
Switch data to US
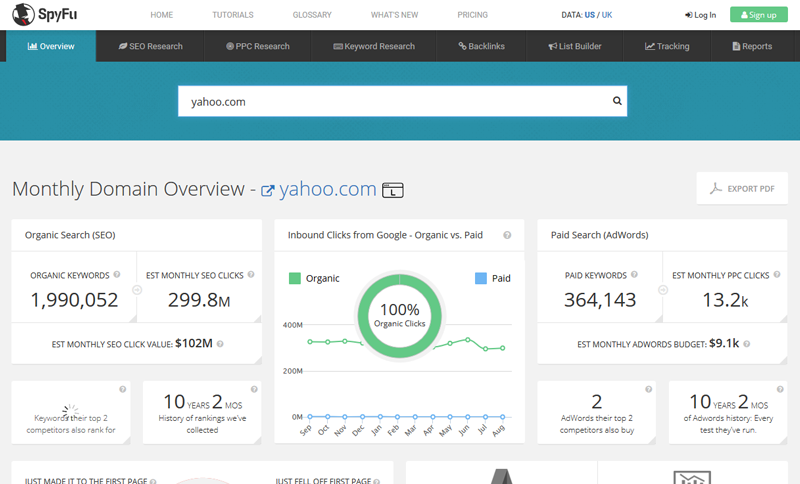pos(589,15)
